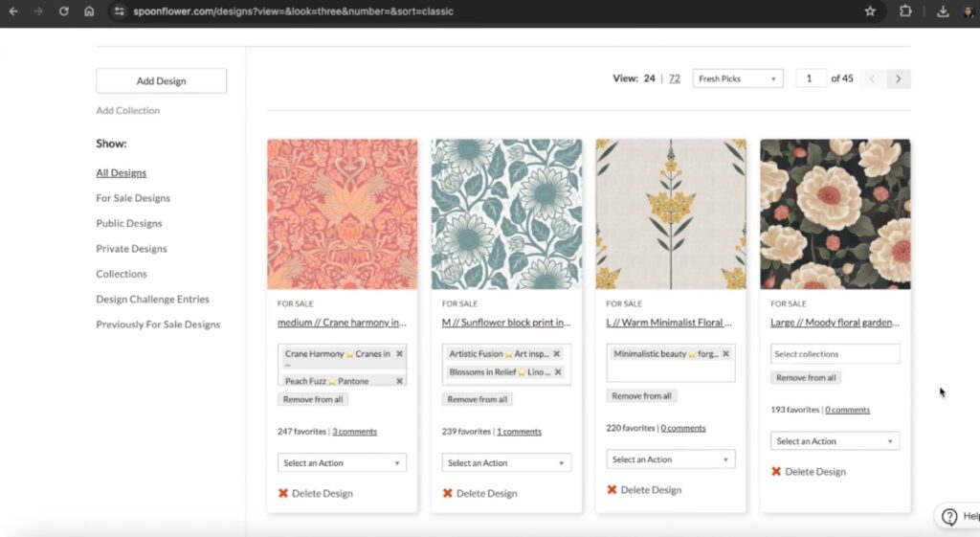Remove Minimalistic beauty collection tag X
980x537 pixels.
click(725, 354)
